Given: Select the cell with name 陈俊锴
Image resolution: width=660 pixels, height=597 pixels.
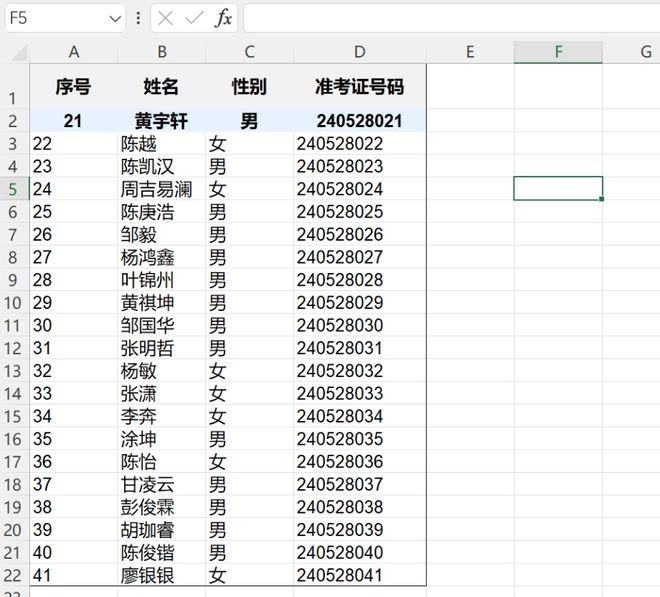Looking at the screenshot, I should point(162,552).
